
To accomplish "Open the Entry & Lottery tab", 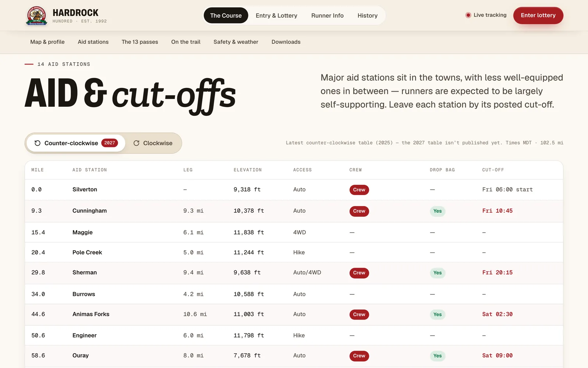I will click(276, 15).
